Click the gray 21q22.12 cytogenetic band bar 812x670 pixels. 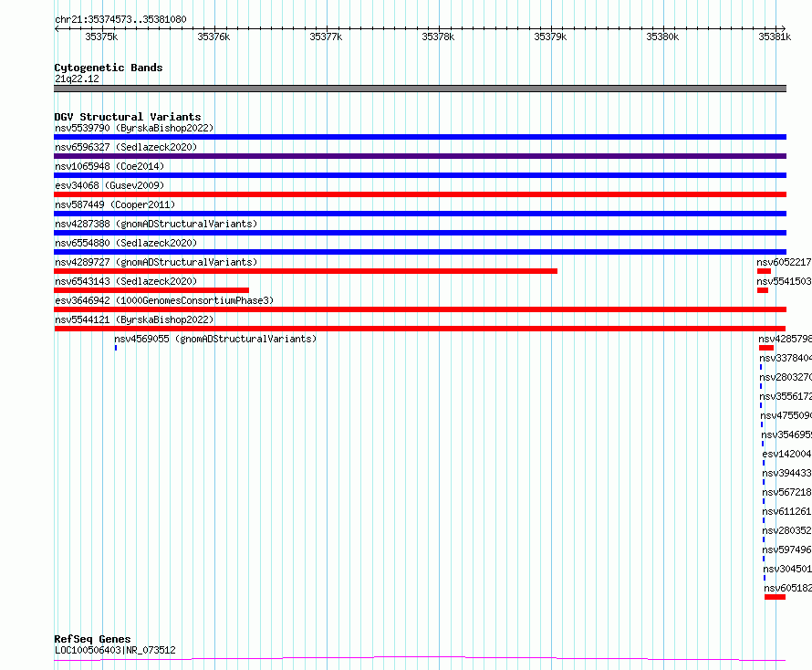tap(420, 89)
